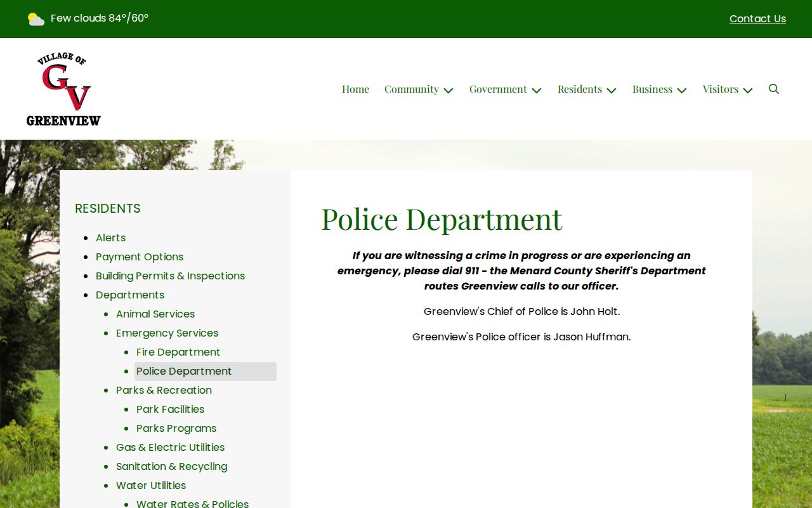Viewport: 812px width, 508px height.
Task: Open the Visitors menu item
Action: pos(721,89)
